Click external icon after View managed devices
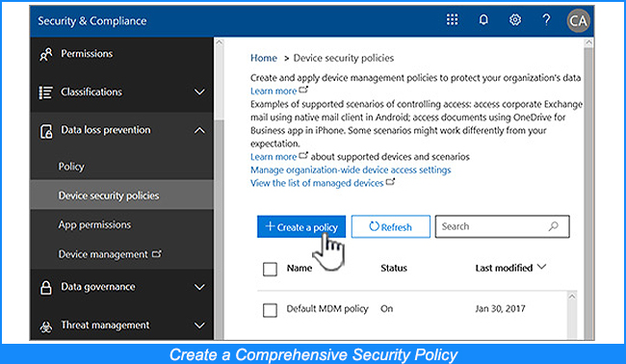This screenshot has height=364, width=626. [390, 182]
